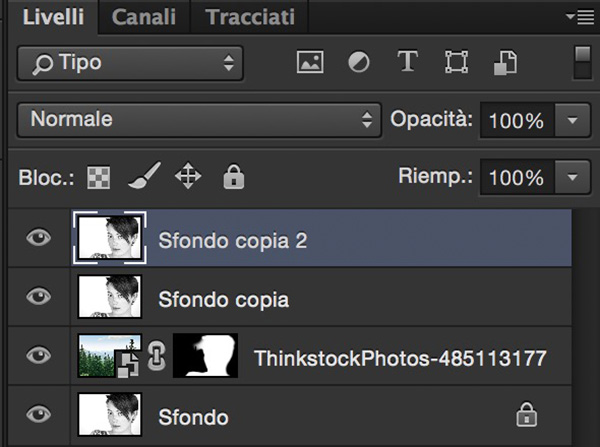Image resolution: width=600 pixels, height=447 pixels.
Task: Open the Tipo filter dropdown
Action: (x=130, y=63)
